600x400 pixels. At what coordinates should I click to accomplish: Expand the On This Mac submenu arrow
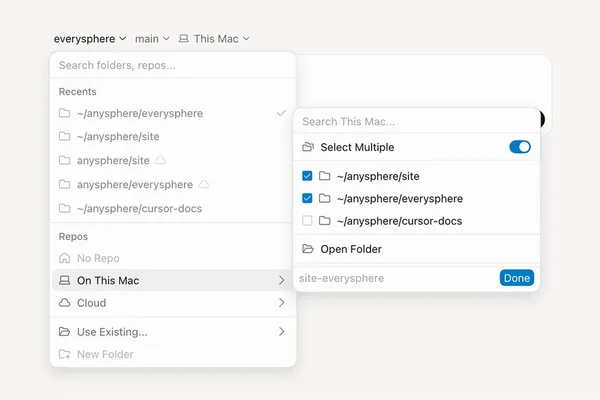[x=282, y=280]
